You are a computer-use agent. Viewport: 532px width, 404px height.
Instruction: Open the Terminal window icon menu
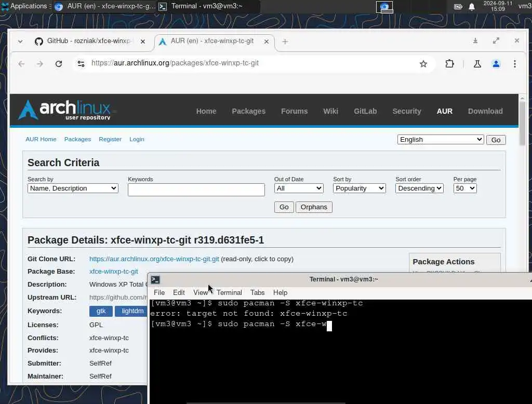pos(155,279)
